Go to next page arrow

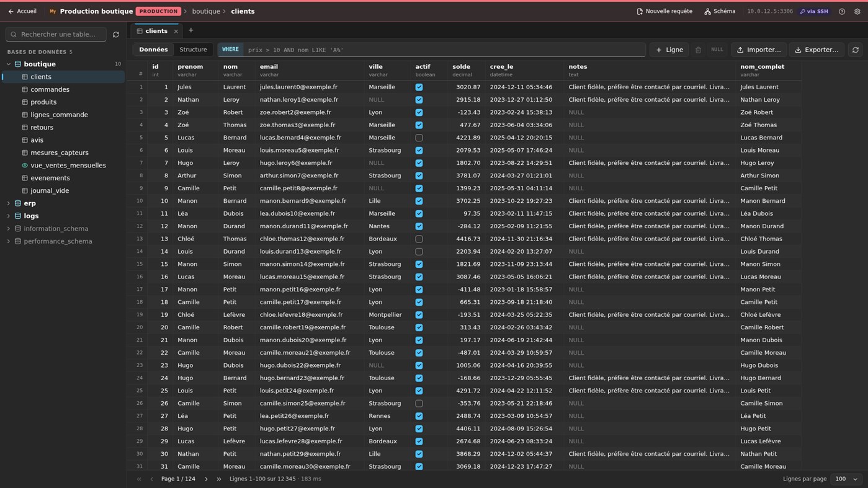click(x=206, y=479)
